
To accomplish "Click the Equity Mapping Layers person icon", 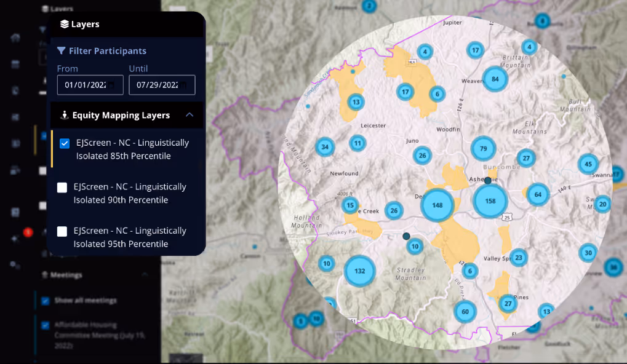I will [63, 115].
